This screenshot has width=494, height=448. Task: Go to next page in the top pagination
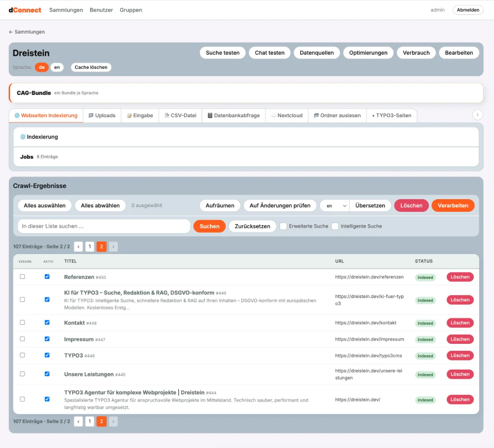click(x=113, y=247)
